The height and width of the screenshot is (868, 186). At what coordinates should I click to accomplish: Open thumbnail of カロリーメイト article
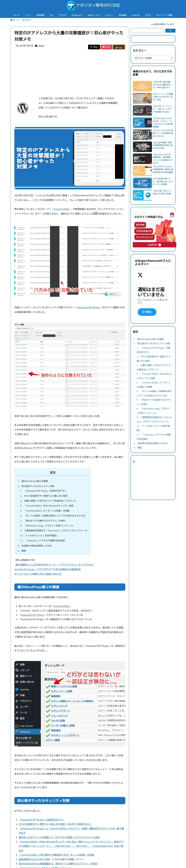click(142, 98)
